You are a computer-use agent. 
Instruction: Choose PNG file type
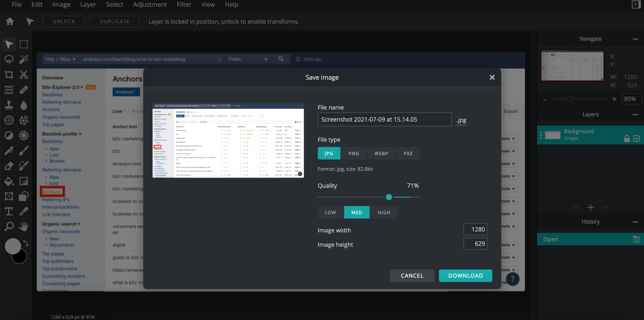[353, 154]
